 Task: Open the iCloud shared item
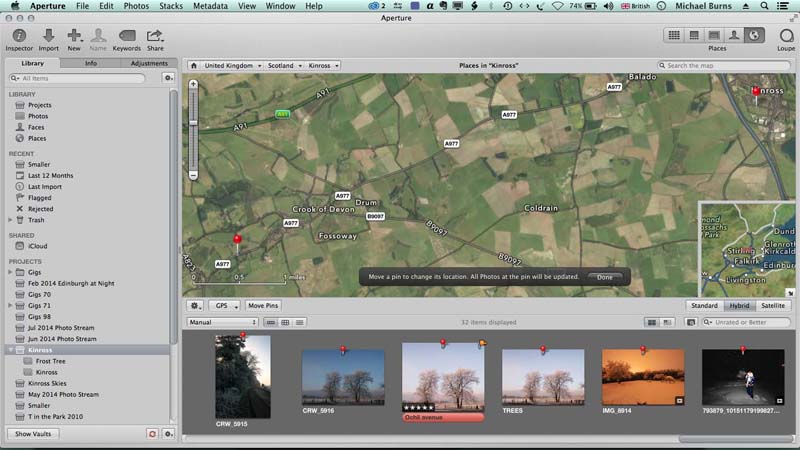click(37, 246)
